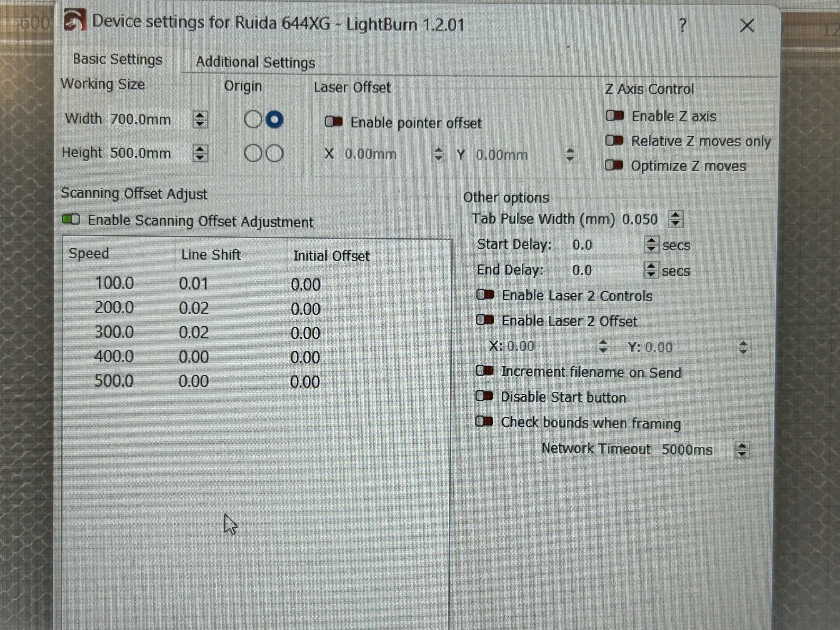The width and height of the screenshot is (840, 630).
Task: Toggle Increment filename on Send
Action: (x=485, y=371)
